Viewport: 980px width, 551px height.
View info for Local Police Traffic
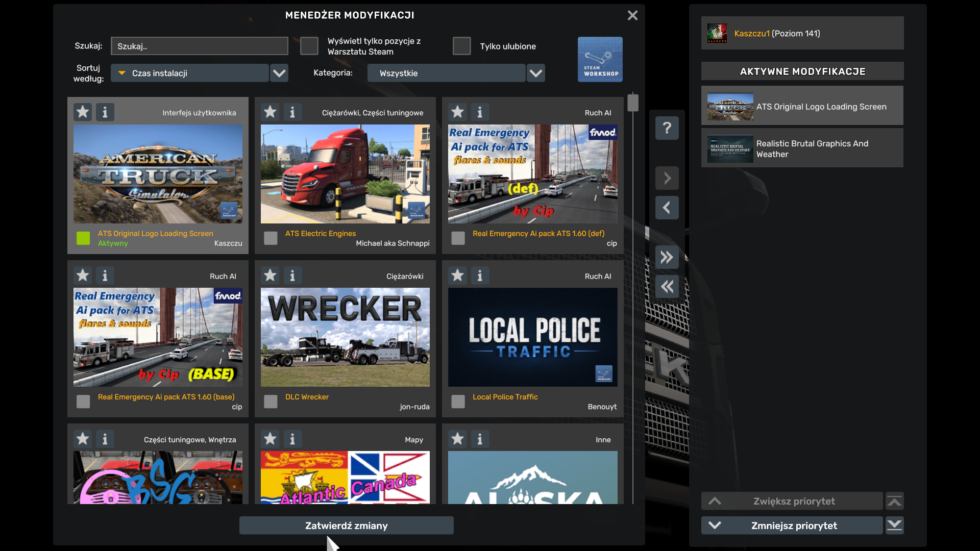point(480,275)
